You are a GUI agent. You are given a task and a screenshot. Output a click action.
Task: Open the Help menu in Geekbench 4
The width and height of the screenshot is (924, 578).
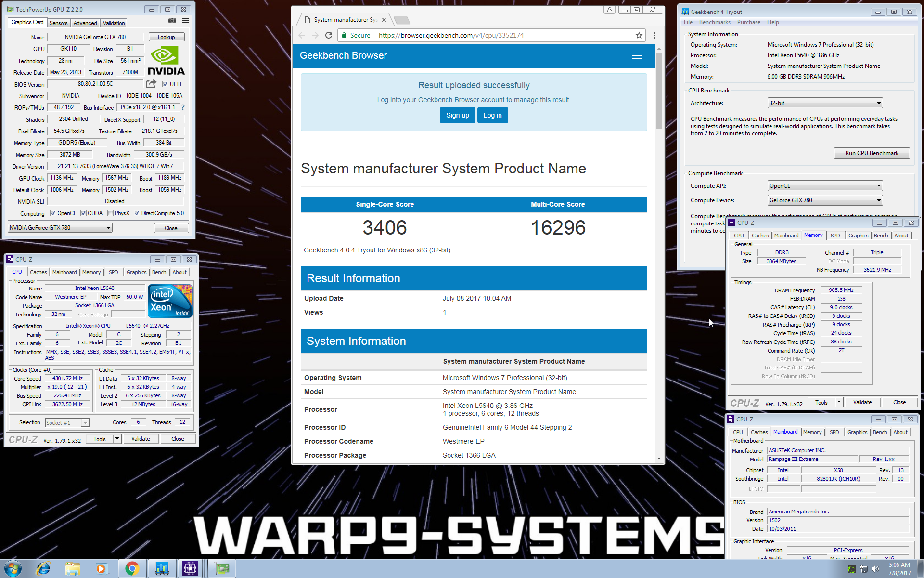(x=773, y=22)
